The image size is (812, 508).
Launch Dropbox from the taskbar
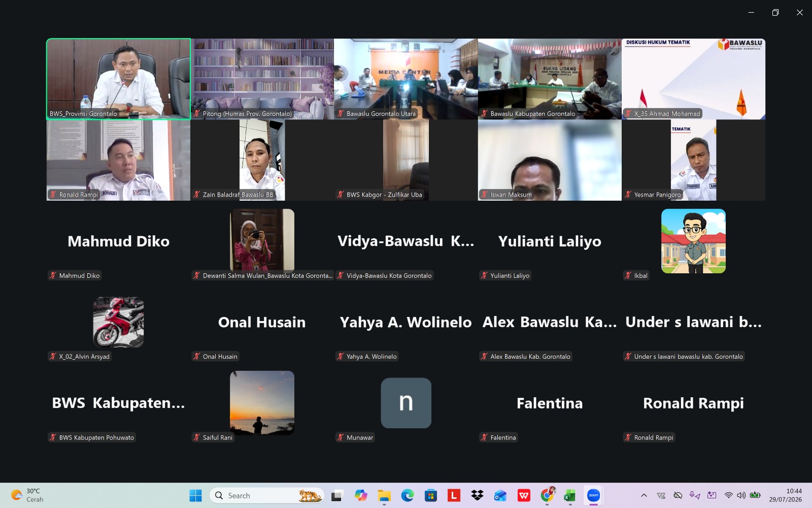click(477, 495)
